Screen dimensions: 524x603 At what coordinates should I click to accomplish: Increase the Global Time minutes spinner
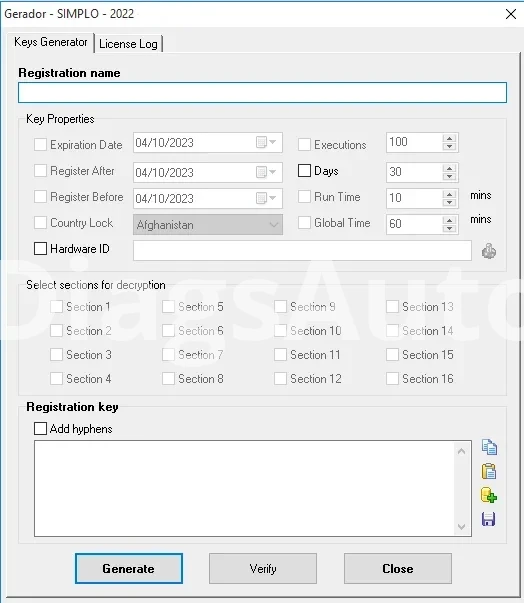coord(449,220)
